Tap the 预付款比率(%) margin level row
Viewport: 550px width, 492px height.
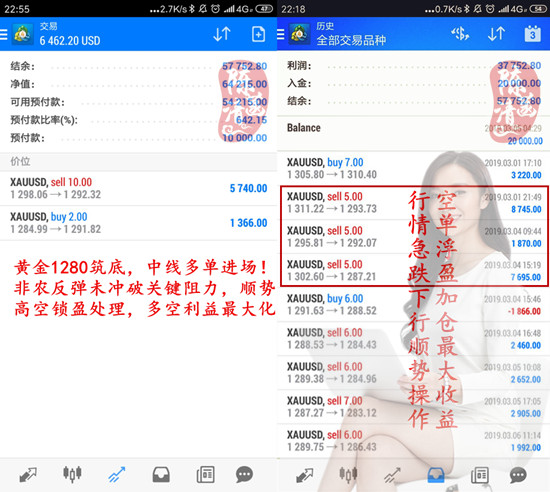[x=139, y=120]
